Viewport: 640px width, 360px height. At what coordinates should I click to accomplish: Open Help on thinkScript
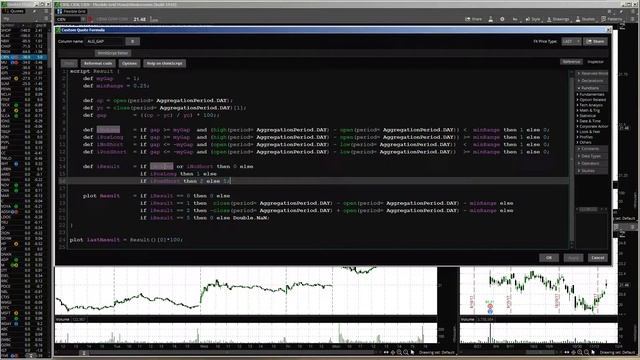pos(164,64)
